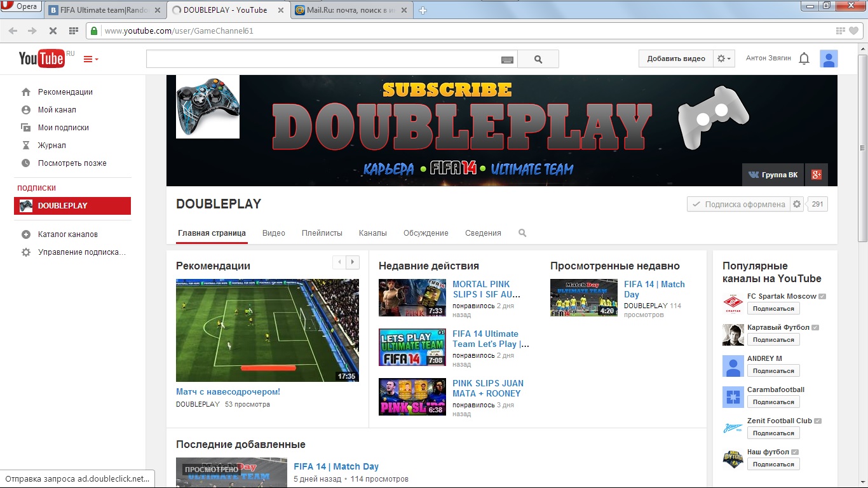The width and height of the screenshot is (868, 488).
Task: Open Управление подписками
Action: click(82, 252)
